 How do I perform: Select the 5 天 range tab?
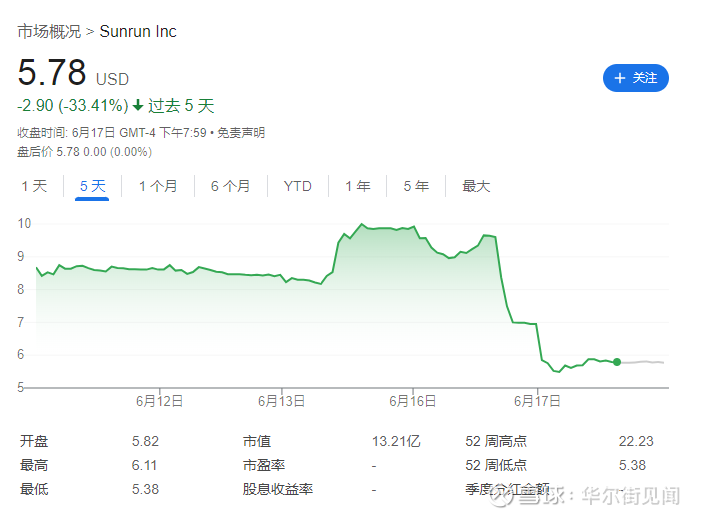tap(93, 186)
